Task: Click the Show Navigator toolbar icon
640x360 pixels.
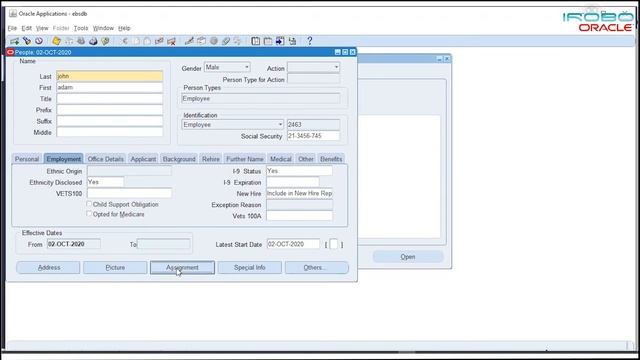Action: [x=39, y=41]
